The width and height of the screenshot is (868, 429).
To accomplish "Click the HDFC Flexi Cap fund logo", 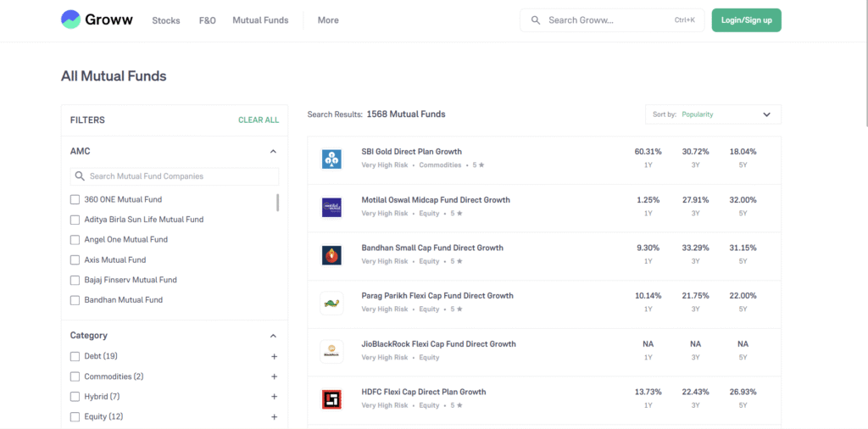I will 331,399.
